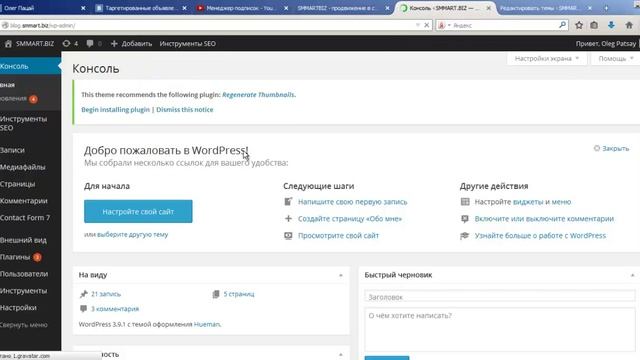Screen dimensions: 640x360
Task: Expand the Настройки экрана dropdown
Action: pos(547,59)
